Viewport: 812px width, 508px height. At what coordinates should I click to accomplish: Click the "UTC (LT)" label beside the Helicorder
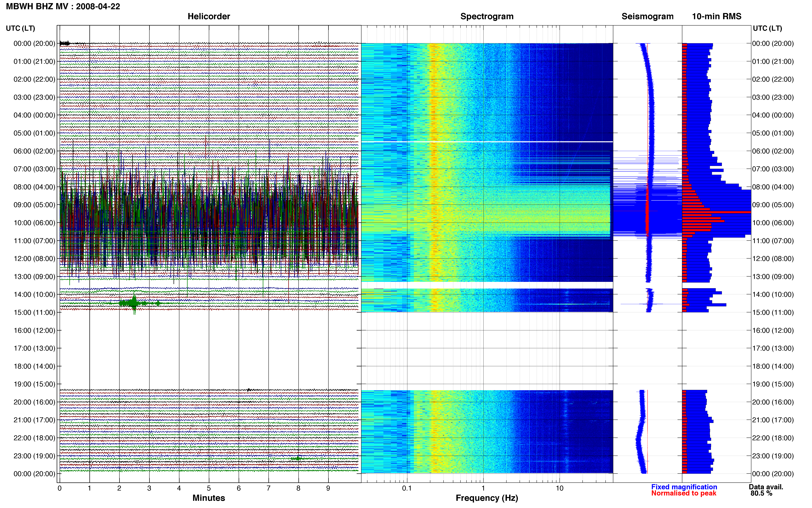tap(21, 28)
